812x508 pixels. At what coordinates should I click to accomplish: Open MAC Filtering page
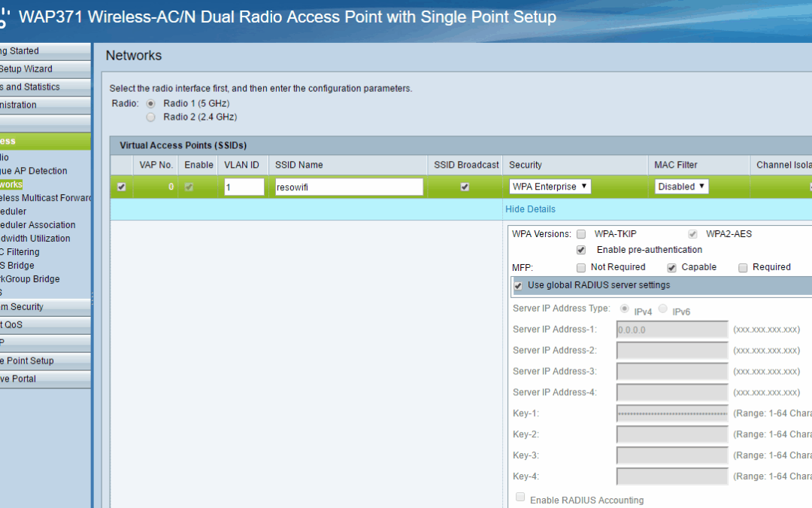pyautogui.click(x=20, y=251)
